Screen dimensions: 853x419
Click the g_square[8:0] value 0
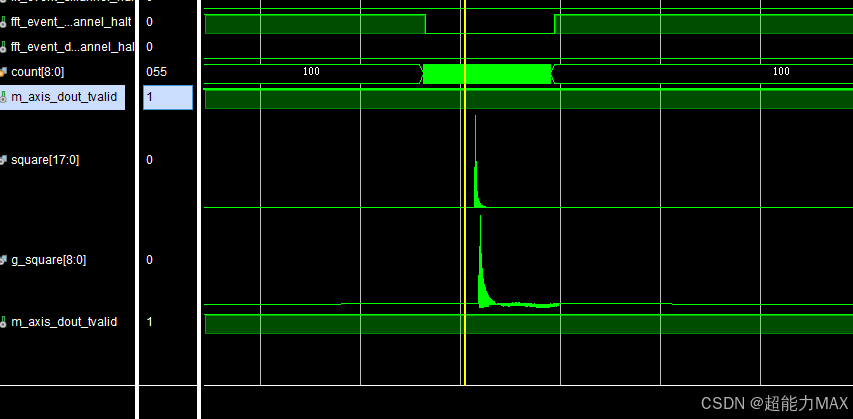point(150,260)
